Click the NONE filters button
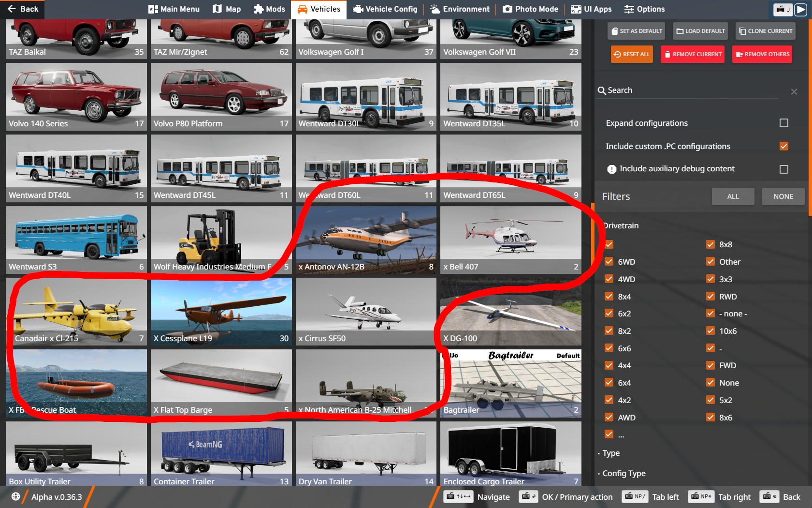The width and height of the screenshot is (812, 508). pyautogui.click(x=783, y=196)
